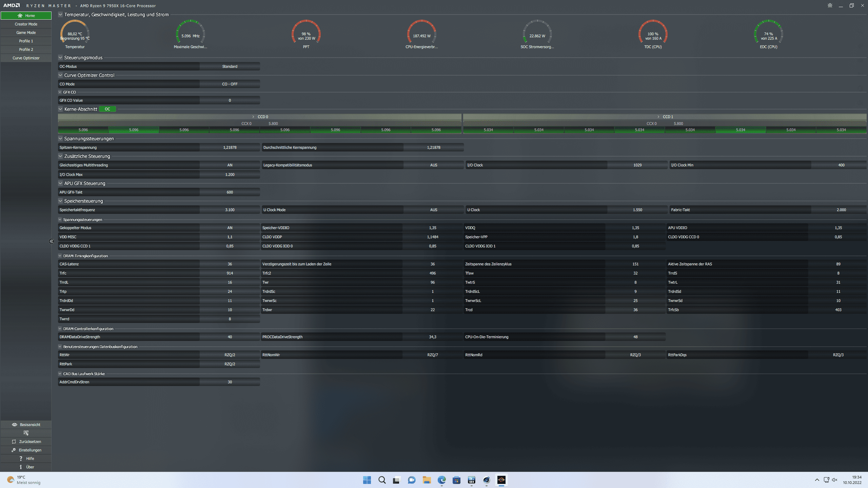Open Profile 1
The image size is (868, 488).
[x=26, y=41]
